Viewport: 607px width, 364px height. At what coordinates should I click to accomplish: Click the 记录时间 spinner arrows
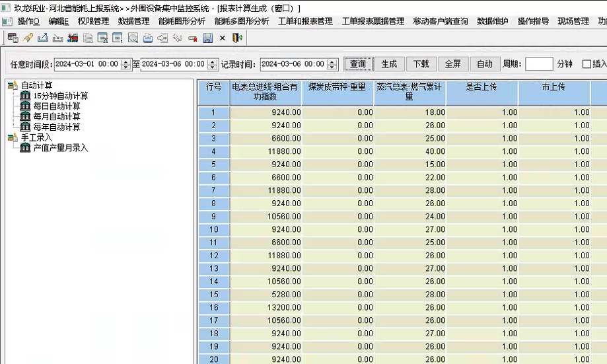tap(332, 64)
